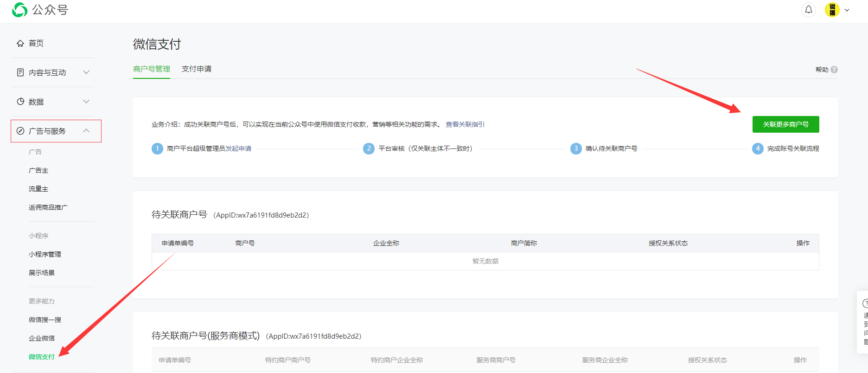Screen dimensions: 868x373
Task: Open 企业微信 in sidebar
Action: pyautogui.click(x=42, y=338)
